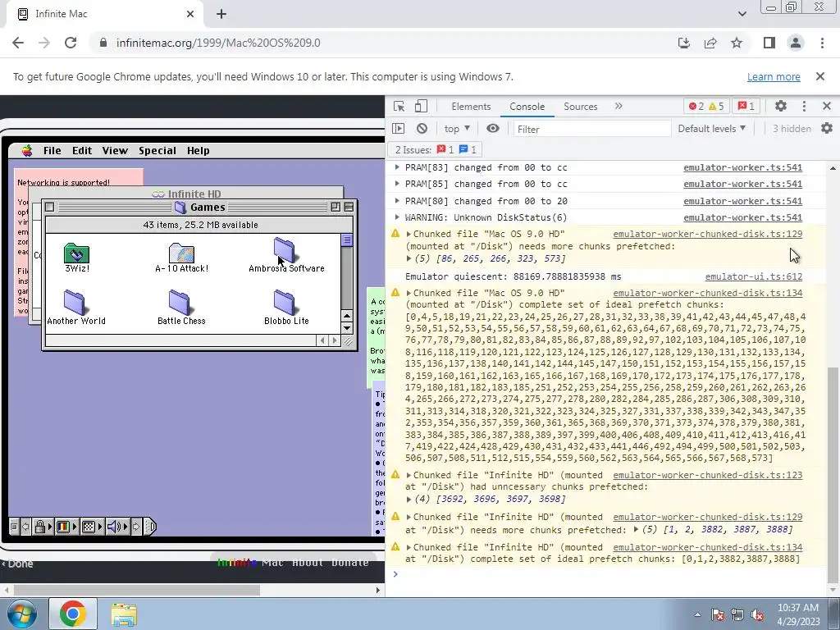Open DevTools customize three-dot menu
This screenshot has height=630, width=840.
coord(804,106)
